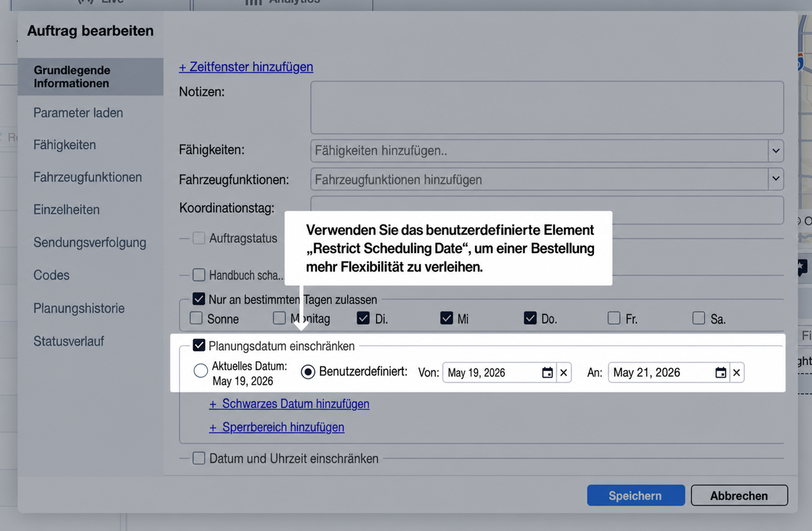
Task: Open the Sendungsverfolgung section
Action: 90,242
